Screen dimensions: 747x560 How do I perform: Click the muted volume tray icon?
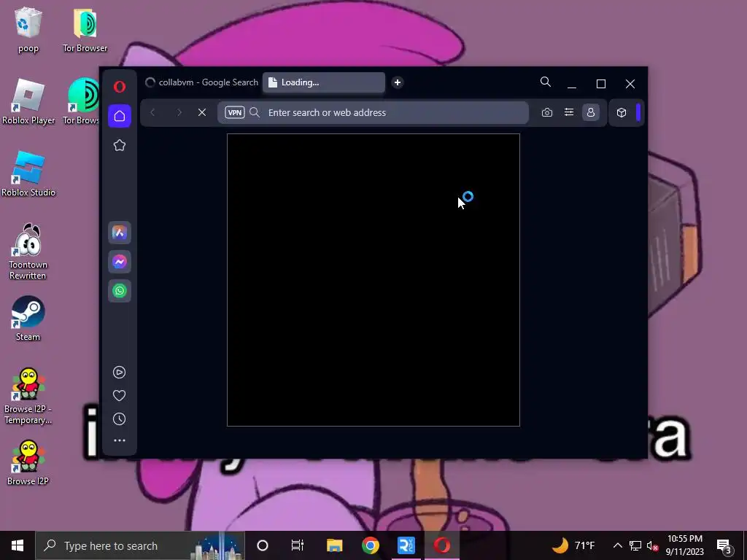[653, 545]
